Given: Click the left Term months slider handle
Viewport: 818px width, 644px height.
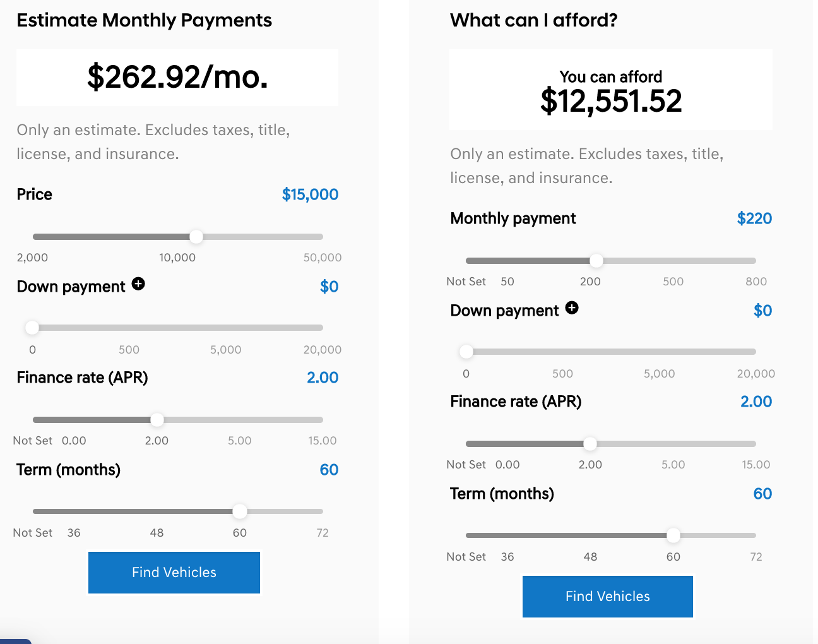Looking at the screenshot, I should [x=240, y=511].
